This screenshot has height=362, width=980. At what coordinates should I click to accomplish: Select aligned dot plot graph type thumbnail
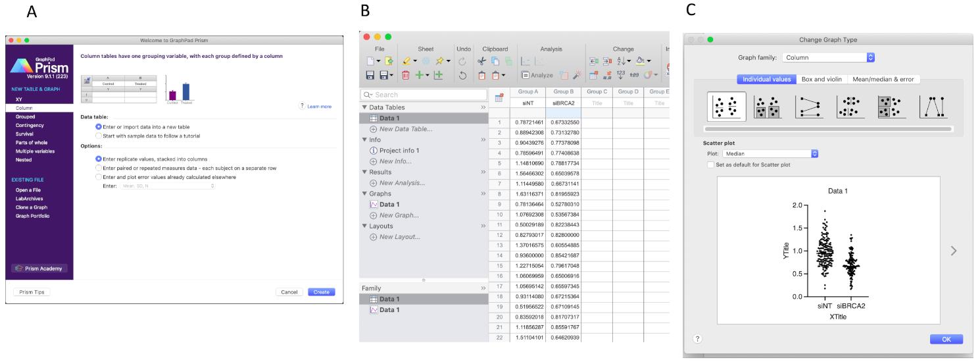(850, 107)
